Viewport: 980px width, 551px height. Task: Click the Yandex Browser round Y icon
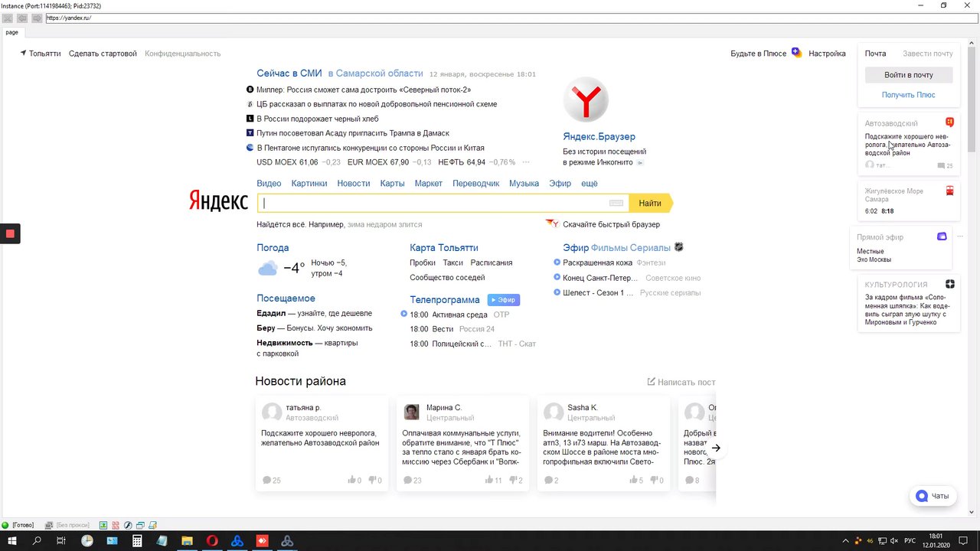coord(586,99)
